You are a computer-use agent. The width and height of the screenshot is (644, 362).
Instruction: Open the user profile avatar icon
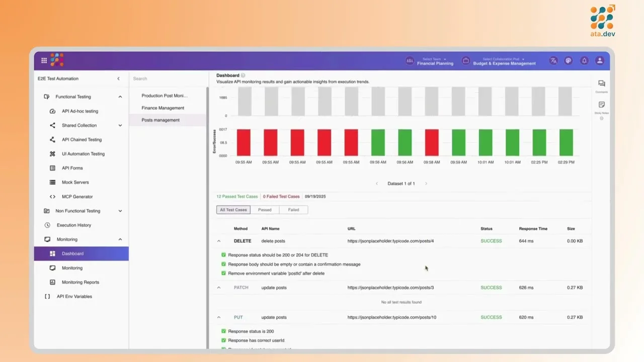[x=599, y=60]
